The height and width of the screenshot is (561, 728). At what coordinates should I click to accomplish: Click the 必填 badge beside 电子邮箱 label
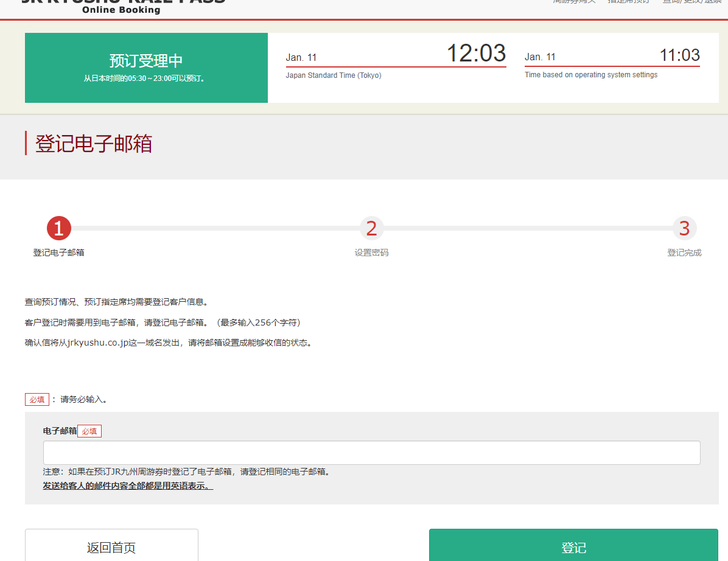click(89, 431)
